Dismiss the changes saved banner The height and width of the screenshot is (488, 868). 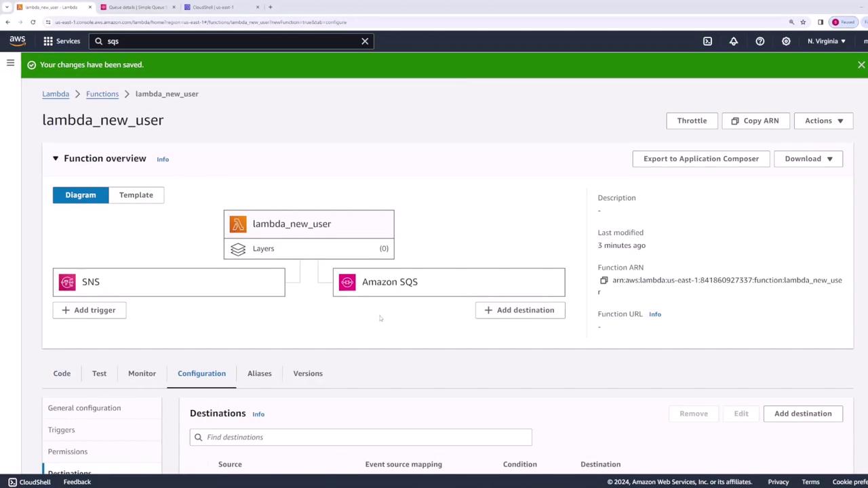click(861, 65)
